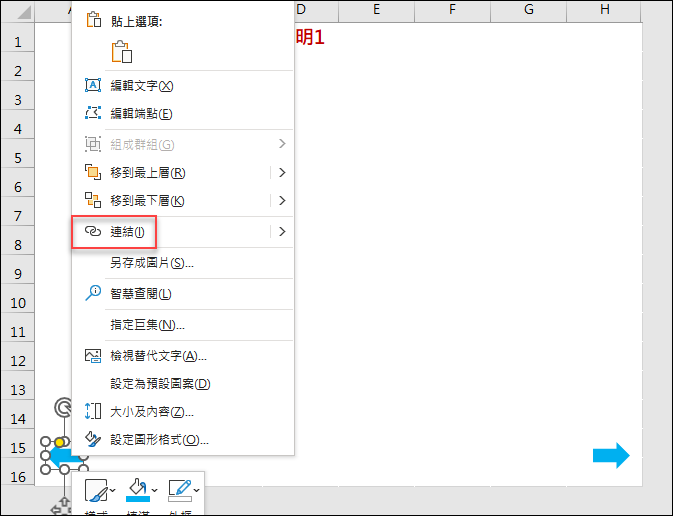Screen dimensions: 673x516
Task: Select column F header
Action: 452,9
